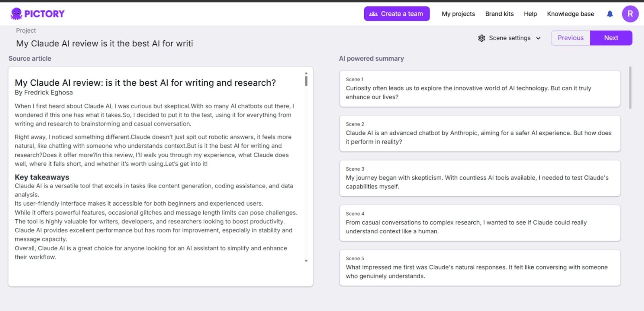Click the AI summary scrollbar
Viewport: 644px width, 311px height.
tap(630, 88)
